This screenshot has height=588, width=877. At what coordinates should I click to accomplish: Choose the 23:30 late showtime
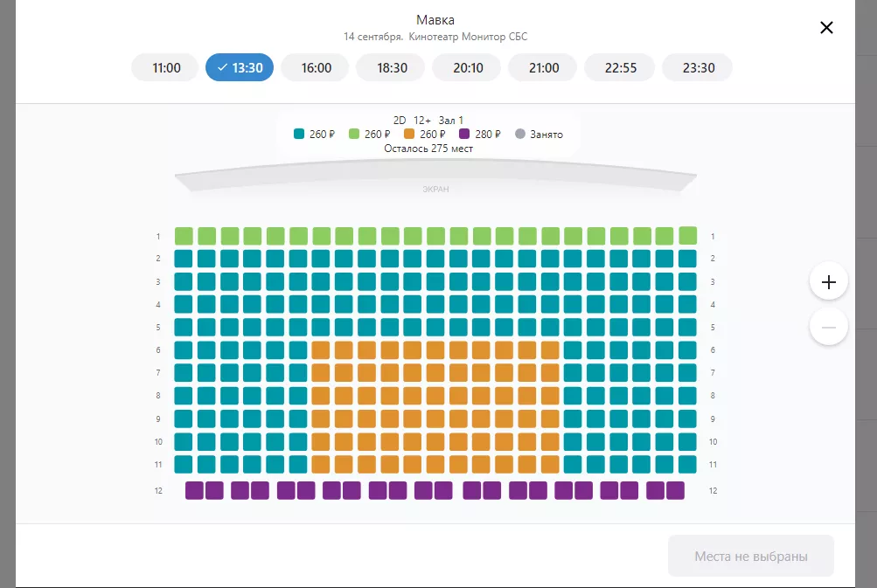(697, 67)
